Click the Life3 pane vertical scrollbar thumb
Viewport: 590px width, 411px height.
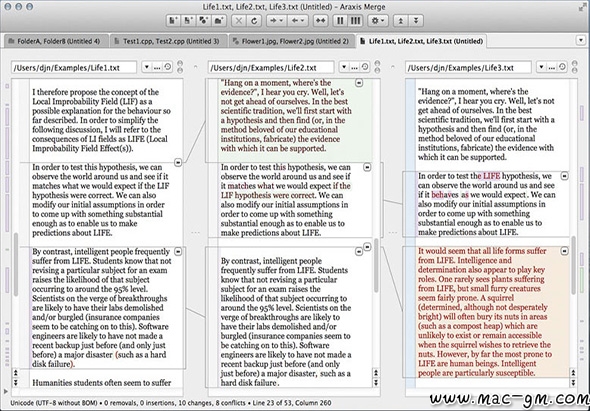tap(573, 265)
